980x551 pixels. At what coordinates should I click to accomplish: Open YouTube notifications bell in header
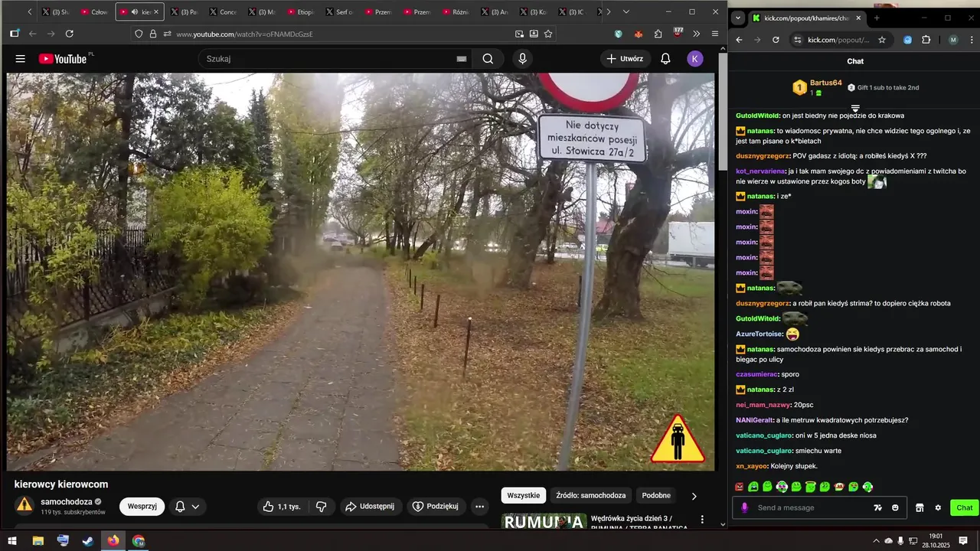(665, 59)
